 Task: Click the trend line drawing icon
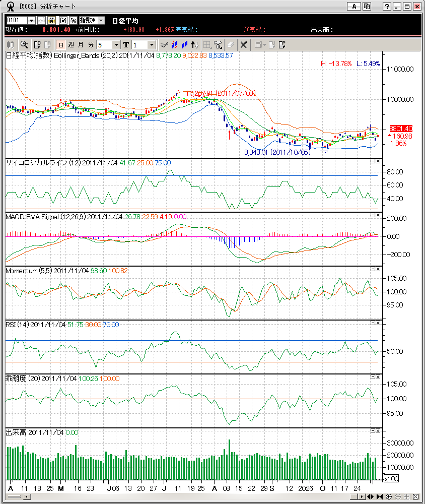[x=164, y=44]
